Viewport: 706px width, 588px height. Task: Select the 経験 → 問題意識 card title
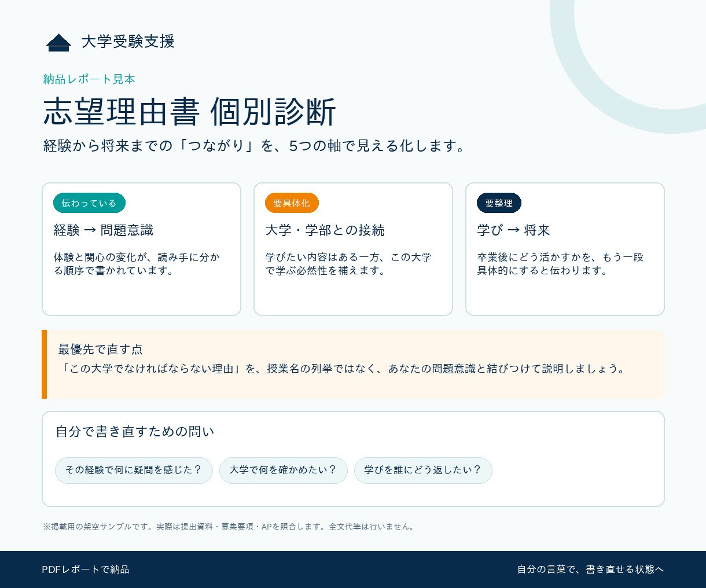104,230
